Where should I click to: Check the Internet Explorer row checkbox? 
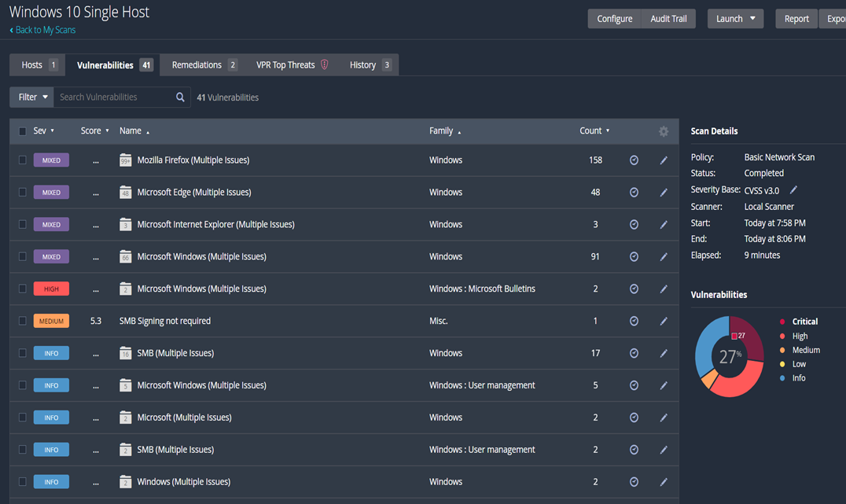(x=22, y=224)
